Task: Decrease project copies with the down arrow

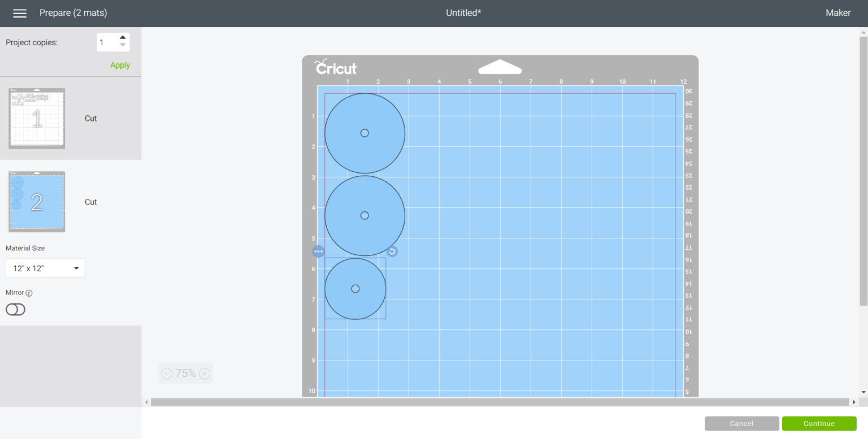Action: (123, 46)
